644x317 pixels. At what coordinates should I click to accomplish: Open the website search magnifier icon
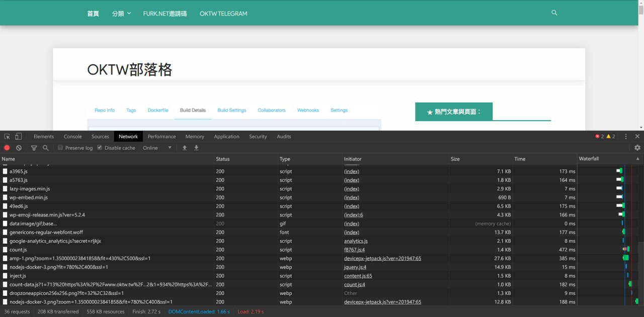(x=554, y=13)
